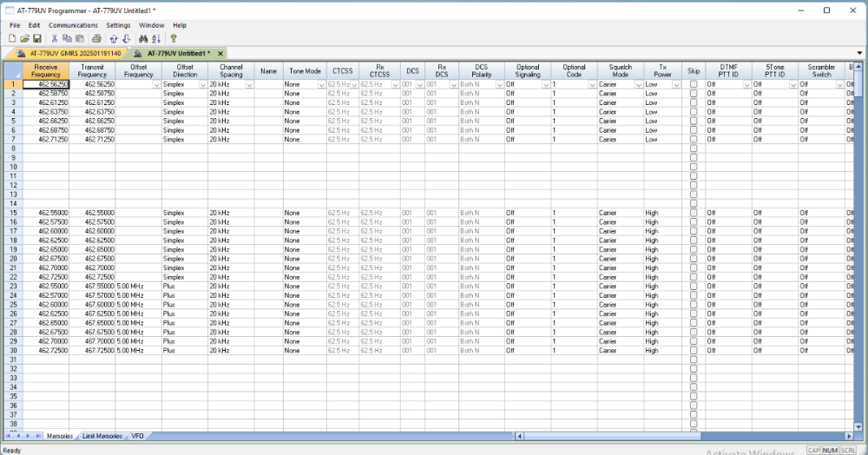Click the Cut scissors icon
The image size is (868, 455).
[55, 39]
